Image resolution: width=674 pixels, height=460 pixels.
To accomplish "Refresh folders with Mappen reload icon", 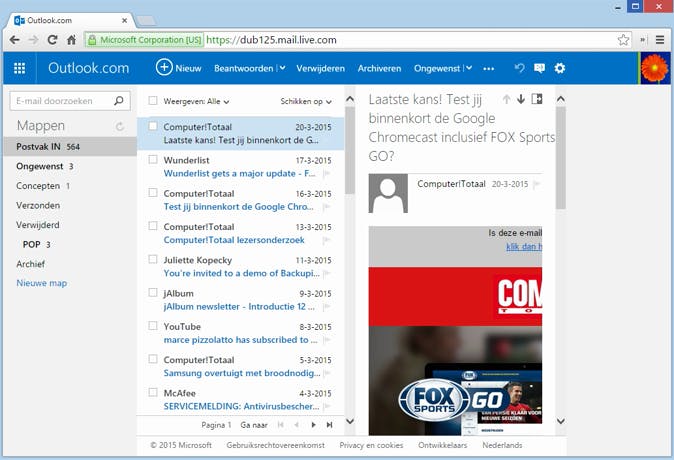I will [x=120, y=126].
